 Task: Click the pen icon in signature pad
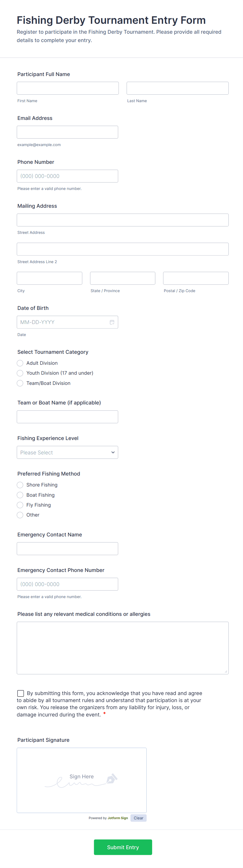pos(112,778)
